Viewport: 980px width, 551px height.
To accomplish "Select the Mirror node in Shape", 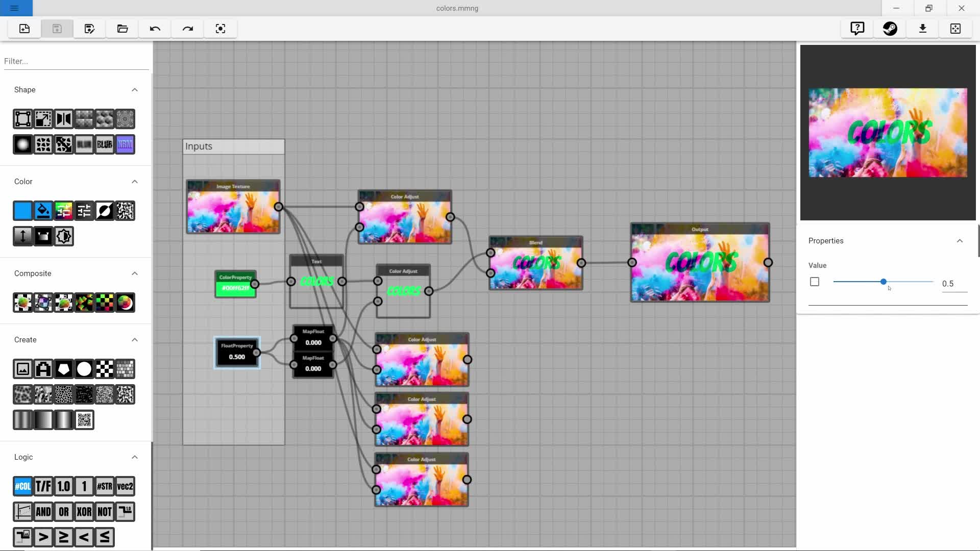I will pyautogui.click(x=64, y=119).
